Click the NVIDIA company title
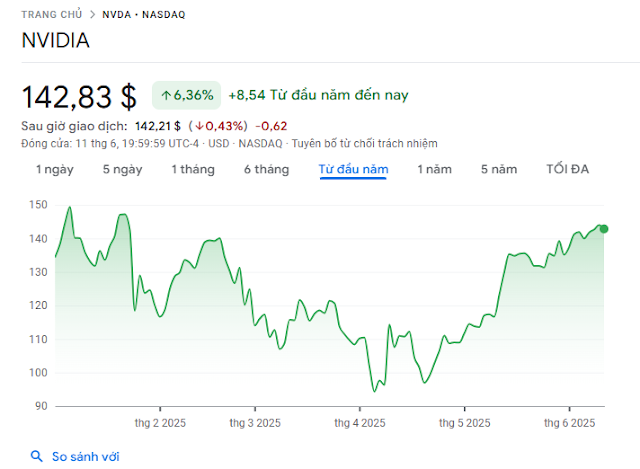Viewport: 640px width, 469px height. coord(56,40)
